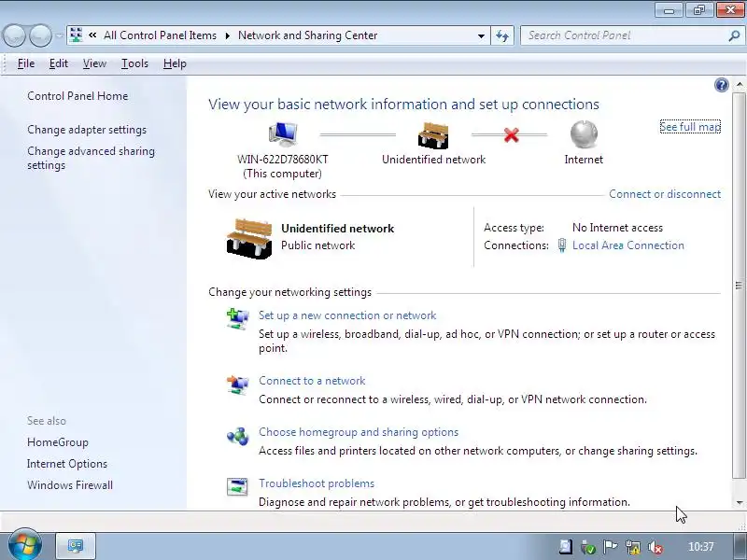Click the Connect to a network icon
This screenshot has width=747, height=560.
(237, 384)
